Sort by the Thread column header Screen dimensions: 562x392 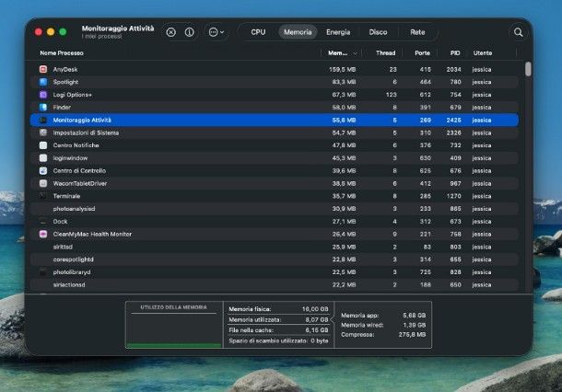385,53
